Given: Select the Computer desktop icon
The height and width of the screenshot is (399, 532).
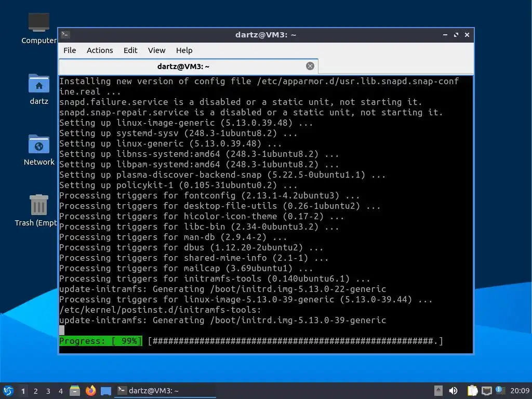Looking at the screenshot, I should pyautogui.click(x=38, y=29).
